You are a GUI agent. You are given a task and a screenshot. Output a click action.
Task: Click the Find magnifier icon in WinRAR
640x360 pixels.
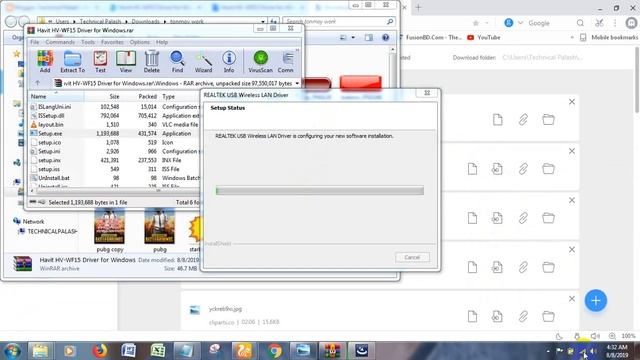177,62
